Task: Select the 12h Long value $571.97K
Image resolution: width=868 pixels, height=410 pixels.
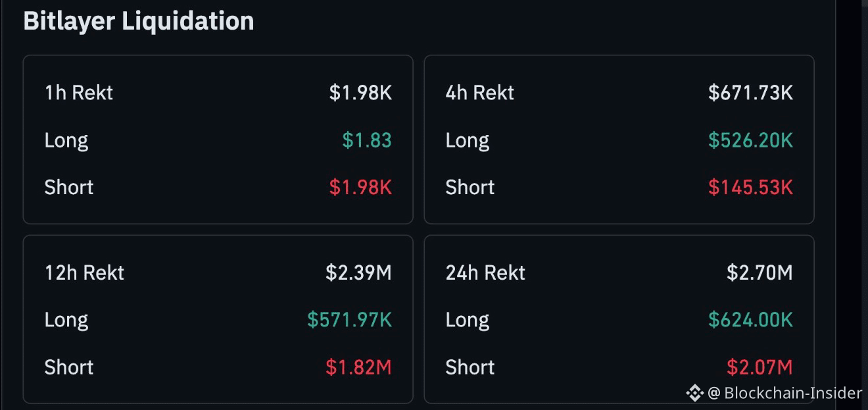Action: 349,319
